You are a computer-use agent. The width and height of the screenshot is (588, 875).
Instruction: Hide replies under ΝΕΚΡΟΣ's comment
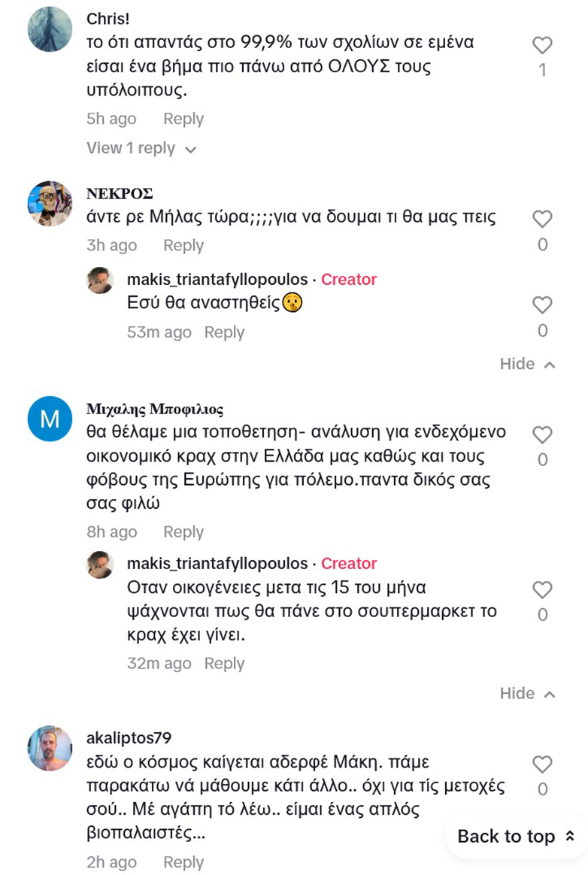point(527,365)
